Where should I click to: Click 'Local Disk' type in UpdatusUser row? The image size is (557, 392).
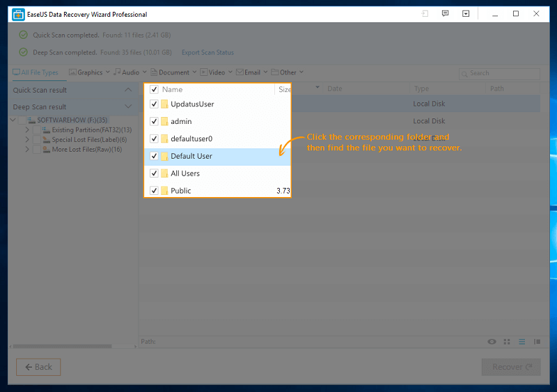429,104
